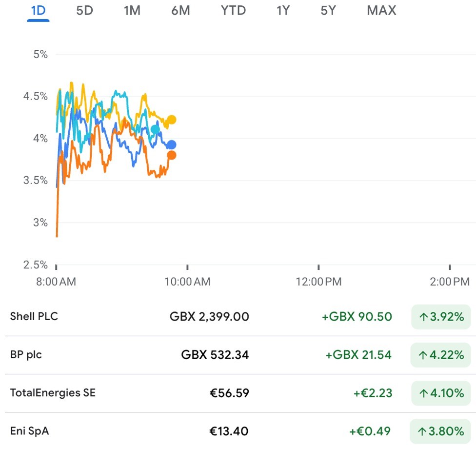
Task: Click the 3.5% y-axis label
Action: click(36, 181)
